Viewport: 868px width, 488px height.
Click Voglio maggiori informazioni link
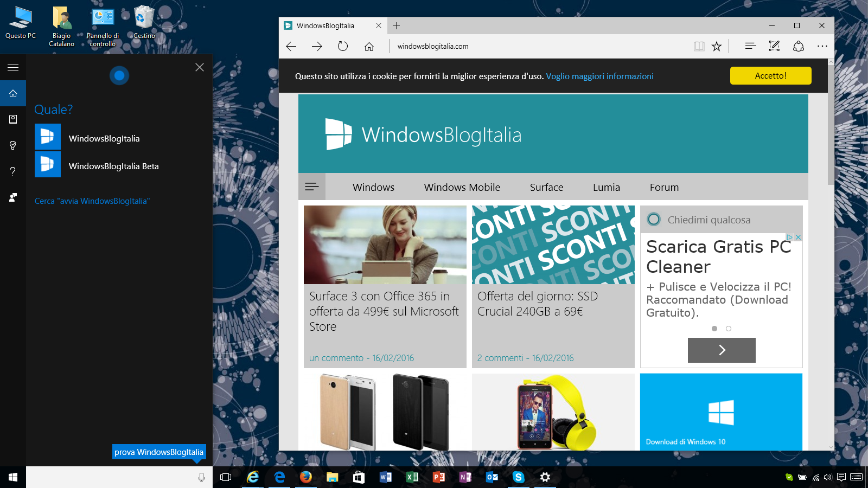pos(599,76)
